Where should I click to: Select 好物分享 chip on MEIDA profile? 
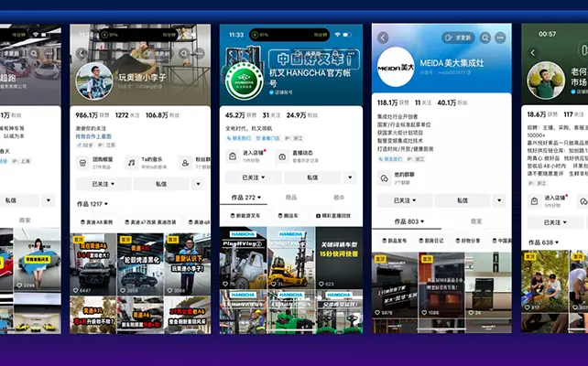468,241
